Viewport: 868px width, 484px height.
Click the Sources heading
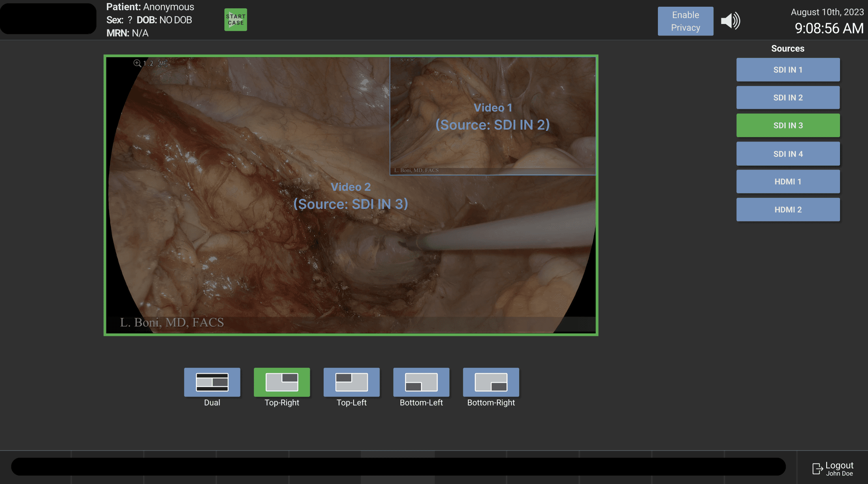(x=788, y=48)
